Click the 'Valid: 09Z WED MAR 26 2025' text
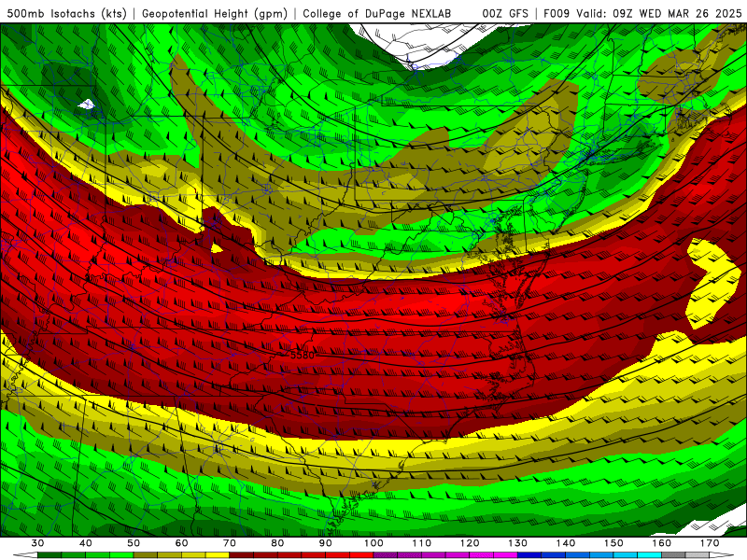 click(659, 14)
